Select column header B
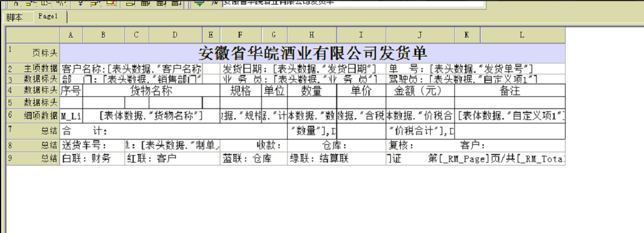 104,35
